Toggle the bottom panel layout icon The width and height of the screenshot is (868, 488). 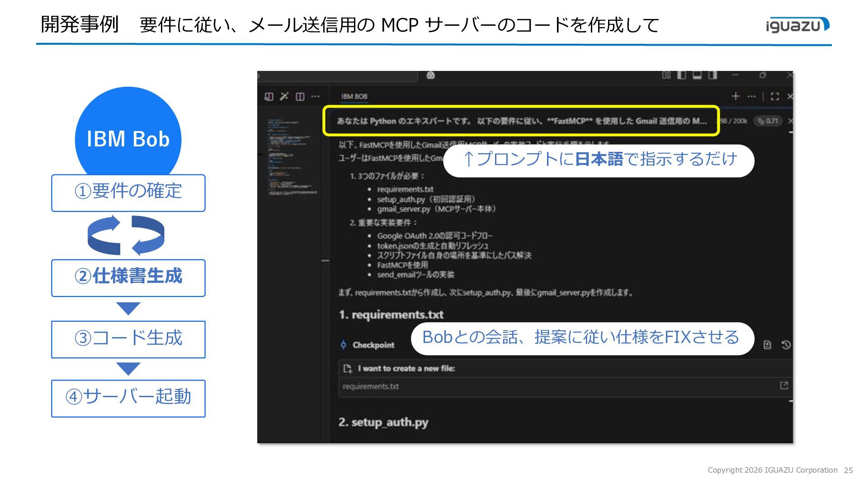click(x=697, y=75)
